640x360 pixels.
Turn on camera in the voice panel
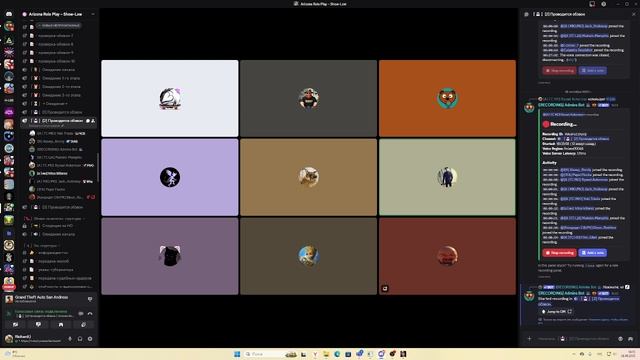coord(16,325)
